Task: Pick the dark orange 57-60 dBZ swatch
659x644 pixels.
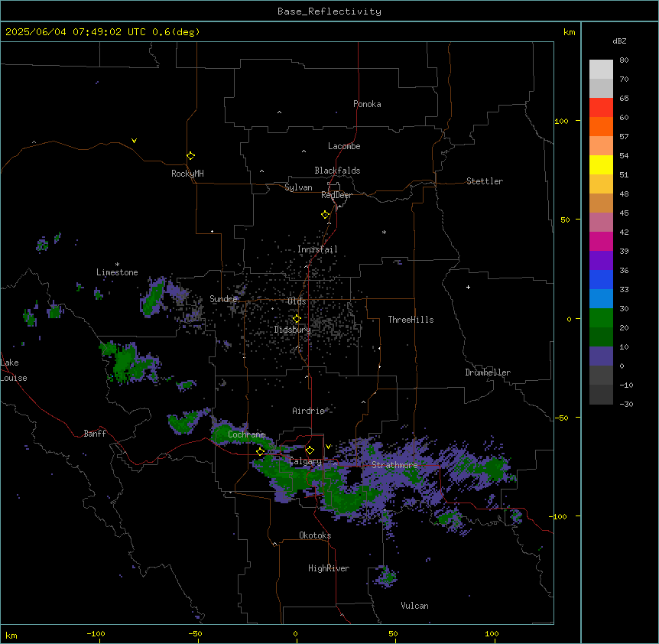Action: 601,126
